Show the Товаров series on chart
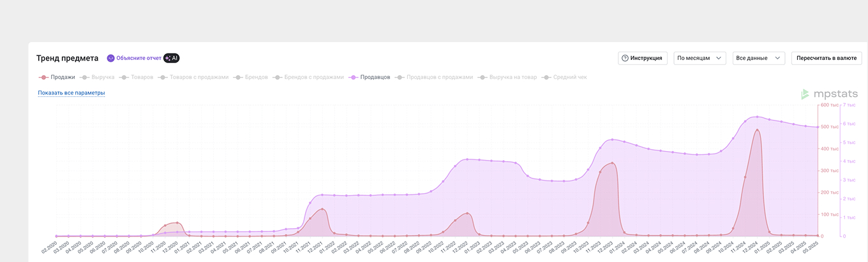The width and height of the screenshot is (868, 262). coord(137,77)
